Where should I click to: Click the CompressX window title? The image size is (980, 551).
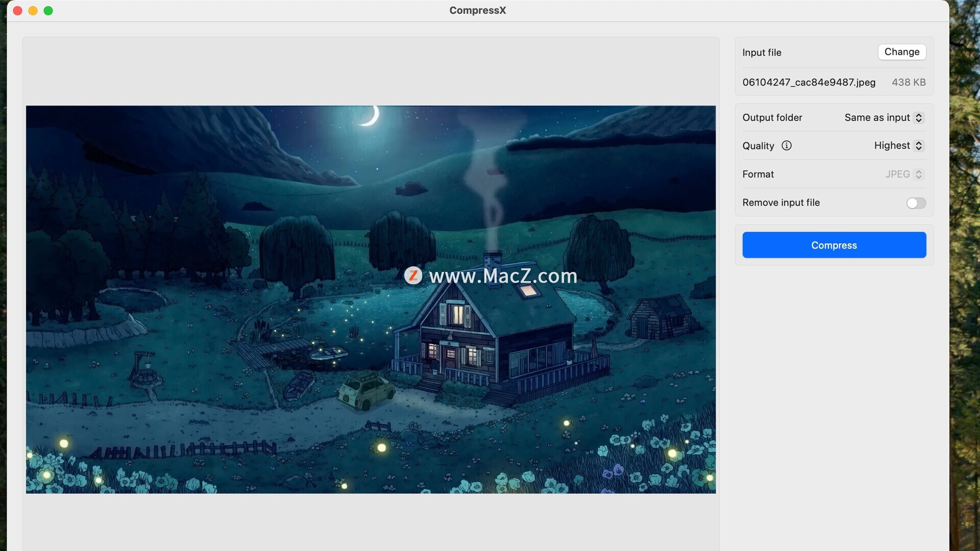click(477, 10)
